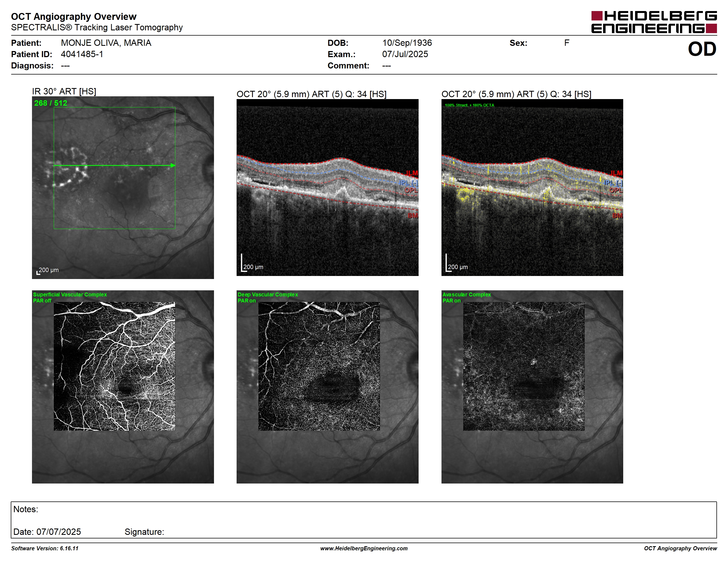Open the IR fundus image
The width and height of the screenshot is (728, 563).
click(x=123, y=187)
